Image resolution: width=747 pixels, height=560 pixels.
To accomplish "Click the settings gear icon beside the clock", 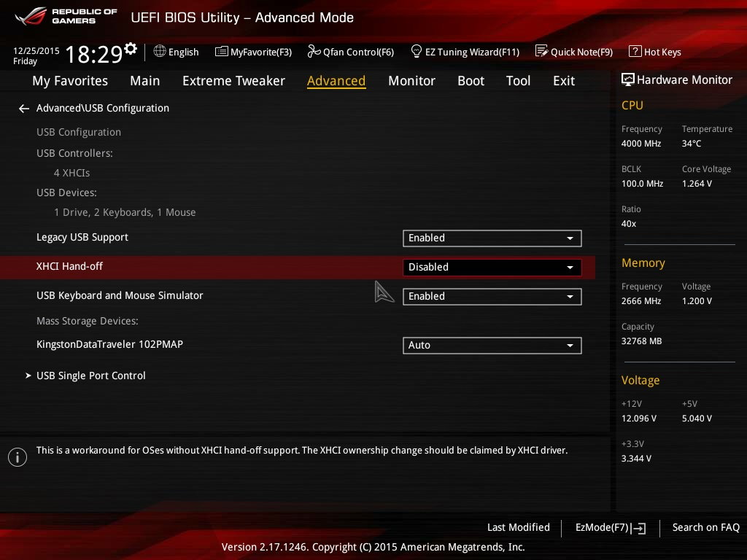I will pyautogui.click(x=131, y=49).
